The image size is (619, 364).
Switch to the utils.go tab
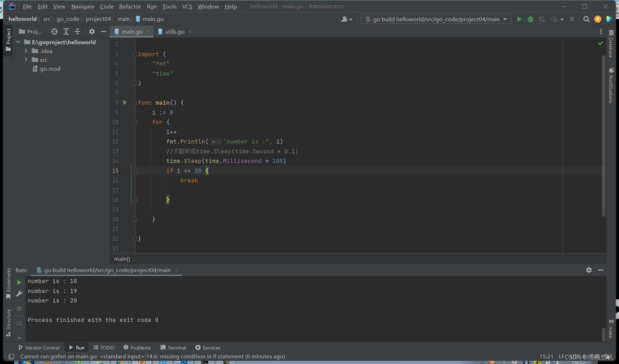[175, 31]
